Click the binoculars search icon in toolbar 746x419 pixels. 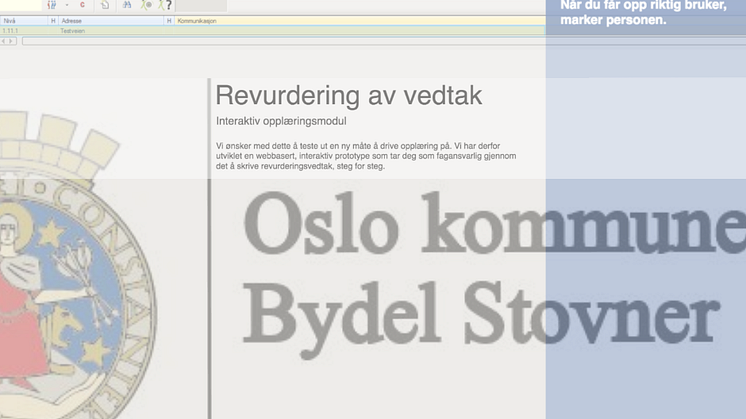126,5
